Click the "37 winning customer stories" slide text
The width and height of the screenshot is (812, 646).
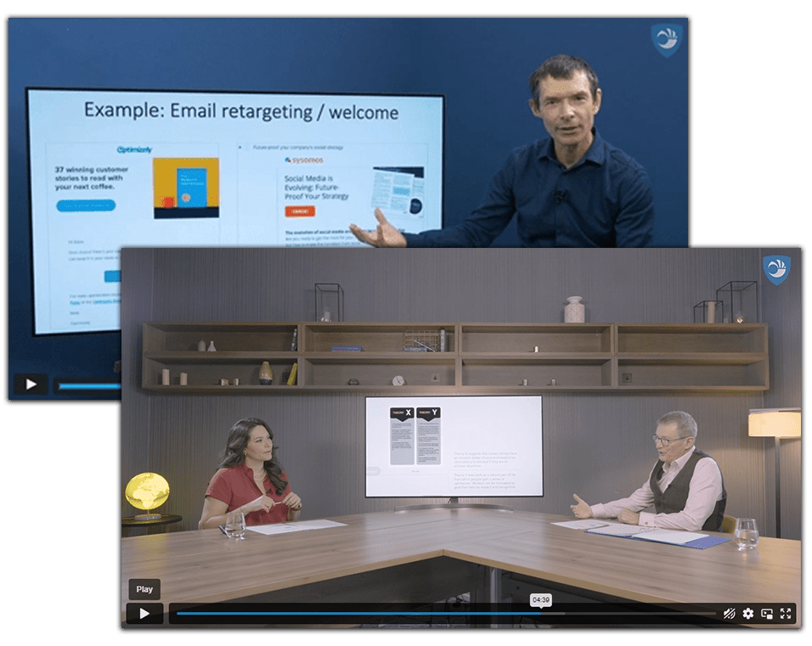pos(92,177)
